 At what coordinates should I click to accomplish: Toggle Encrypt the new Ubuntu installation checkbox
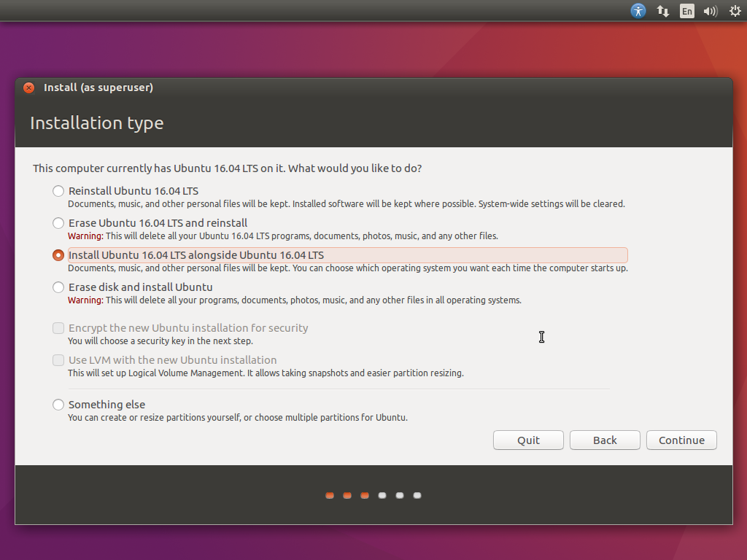(58, 328)
